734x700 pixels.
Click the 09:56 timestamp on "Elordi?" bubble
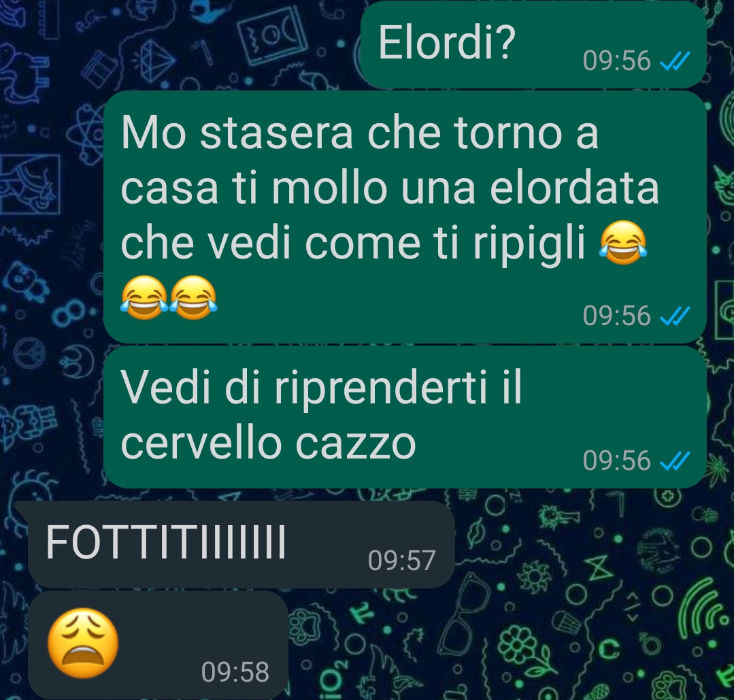pyautogui.click(x=616, y=61)
